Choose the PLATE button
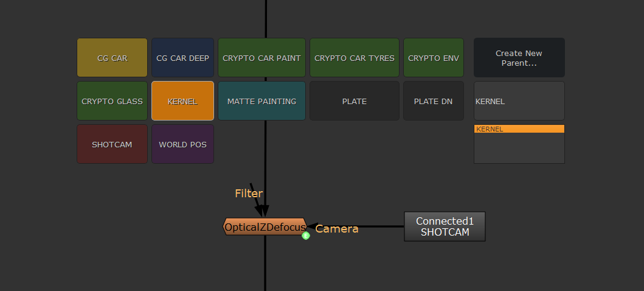 pyautogui.click(x=354, y=101)
